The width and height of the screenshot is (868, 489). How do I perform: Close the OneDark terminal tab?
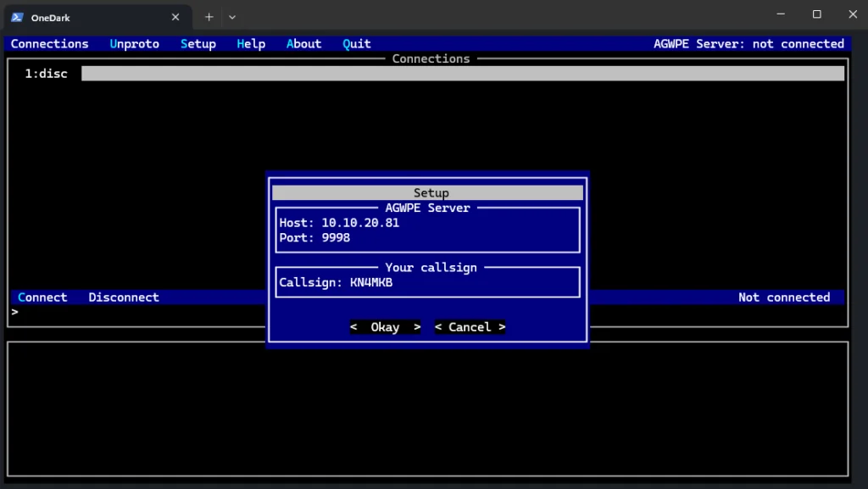coord(175,17)
